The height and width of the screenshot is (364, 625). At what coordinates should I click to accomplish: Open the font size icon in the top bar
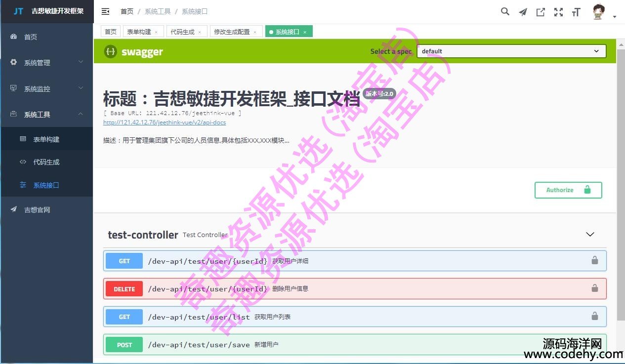point(576,12)
